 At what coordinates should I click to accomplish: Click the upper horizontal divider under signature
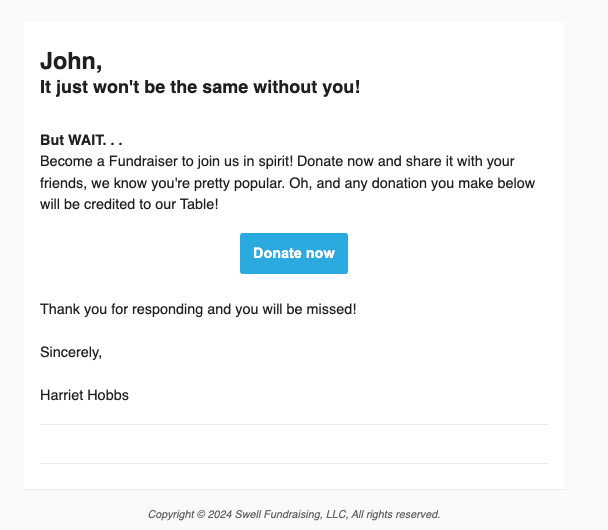pos(294,425)
